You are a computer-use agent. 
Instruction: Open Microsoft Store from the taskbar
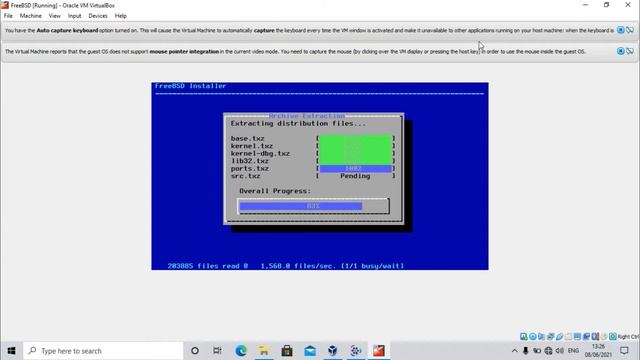(x=287, y=351)
